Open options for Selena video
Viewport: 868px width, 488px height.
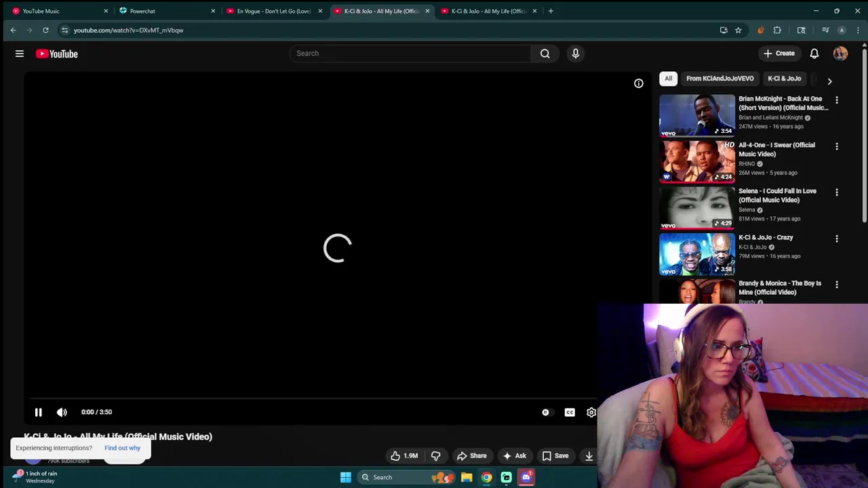click(837, 192)
